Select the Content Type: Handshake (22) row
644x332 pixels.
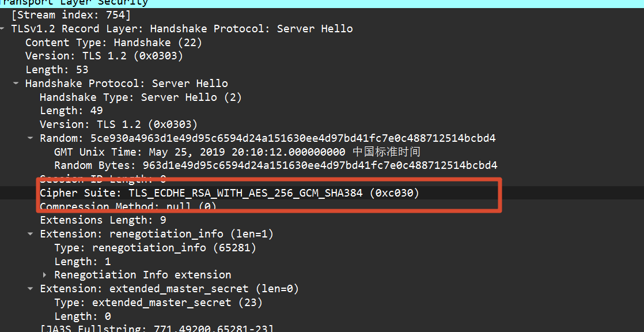tap(114, 42)
